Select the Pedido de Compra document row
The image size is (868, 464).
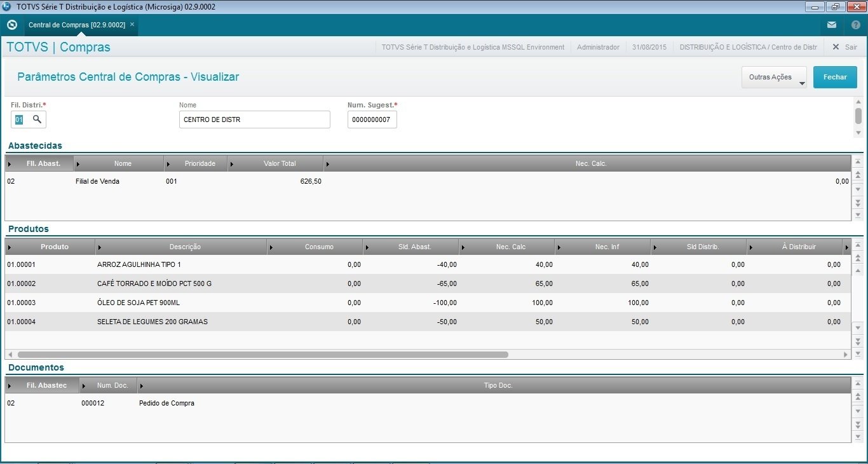(428, 403)
